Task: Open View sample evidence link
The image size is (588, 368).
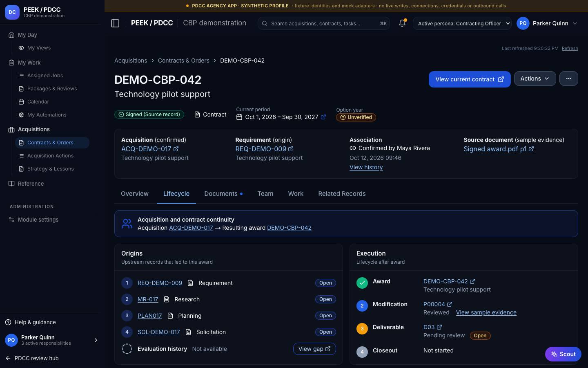Action: [486, 312]
